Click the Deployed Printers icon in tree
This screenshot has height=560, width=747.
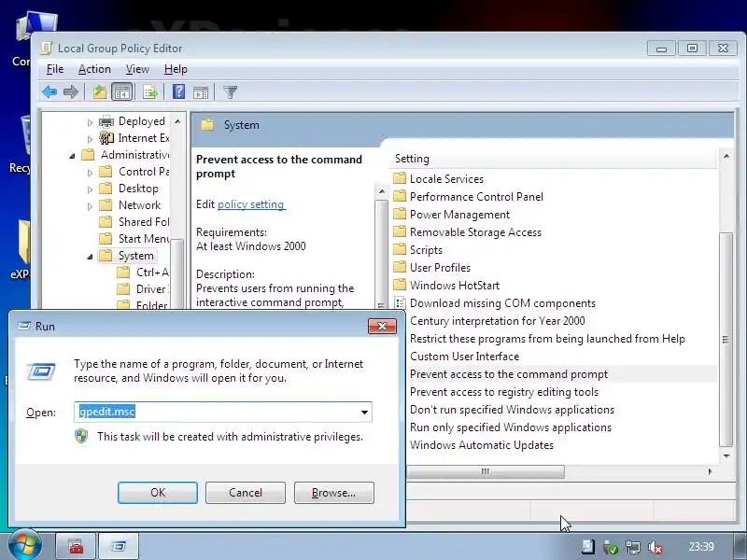[x=106, y=121]
